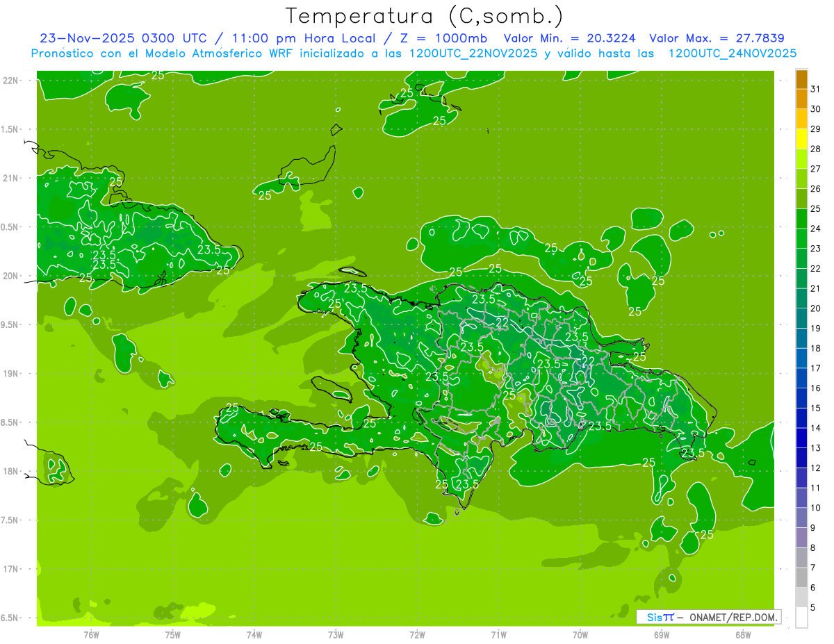Click the 21N latitude axis label
The width and height of the screenshot is (834, 644).
(x=12, y=178)
